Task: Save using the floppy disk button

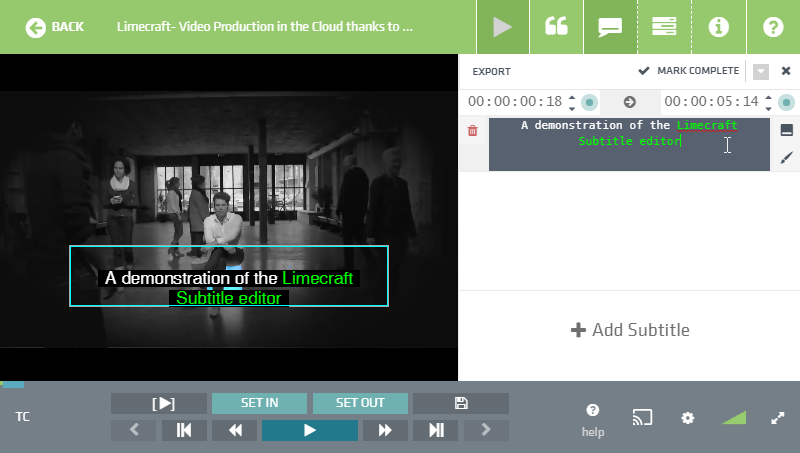Action: pos(461,403)
